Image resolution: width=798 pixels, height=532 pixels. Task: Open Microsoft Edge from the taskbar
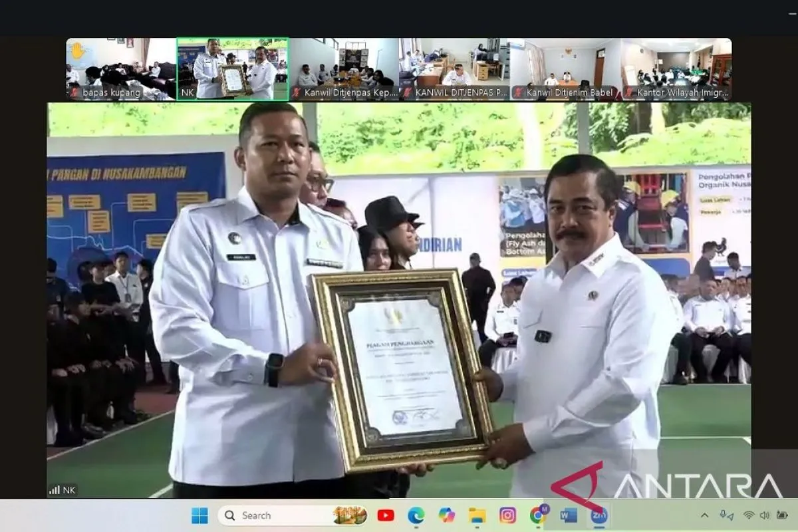click(x=416, y=515)
